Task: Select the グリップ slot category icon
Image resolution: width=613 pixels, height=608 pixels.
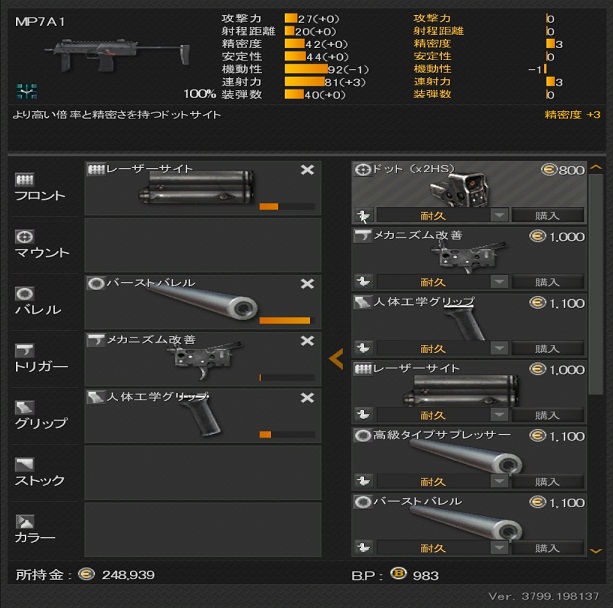Action: (x=25, y=407)
